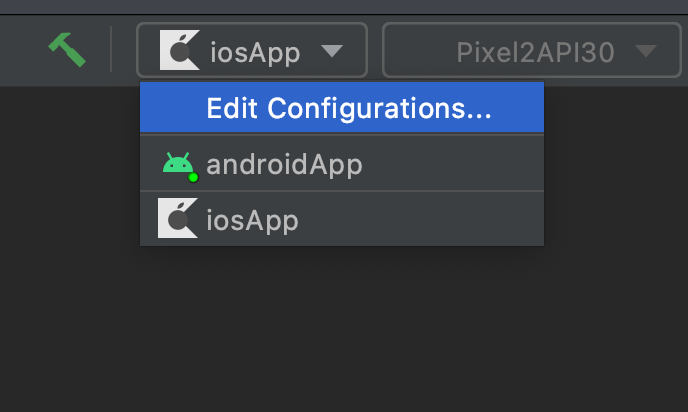Expand the Pixel2API30 device selector arrow
The height and width of the screenshot is (412, 688).
pos(646,51)
